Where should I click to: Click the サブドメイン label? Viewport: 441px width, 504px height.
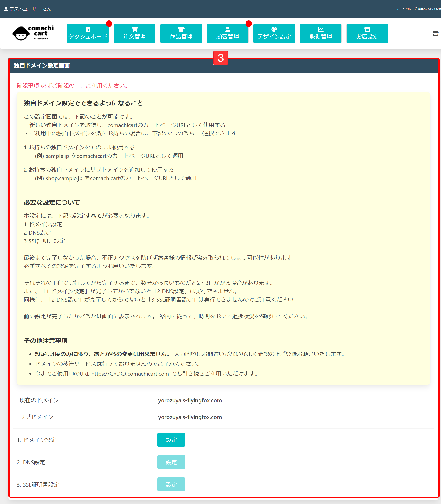[x=37, y=417]
